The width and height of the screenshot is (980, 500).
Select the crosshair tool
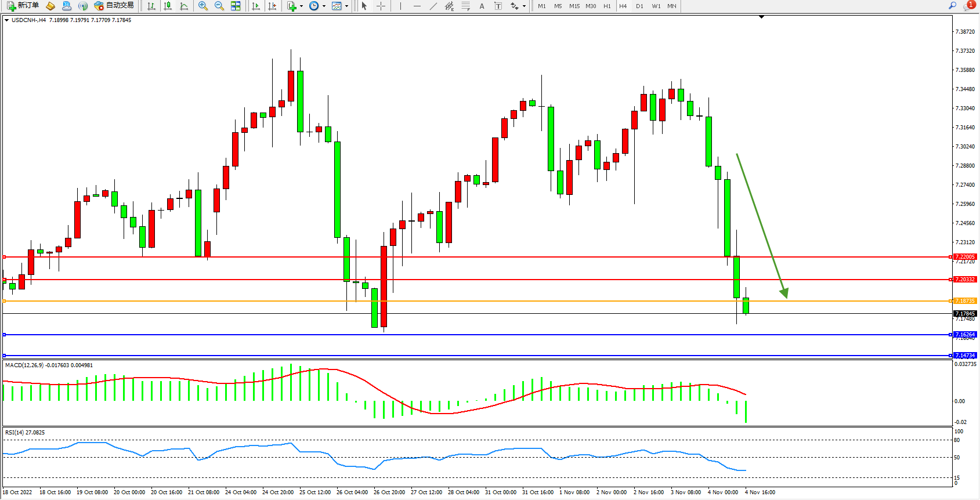tap(381, 6)
